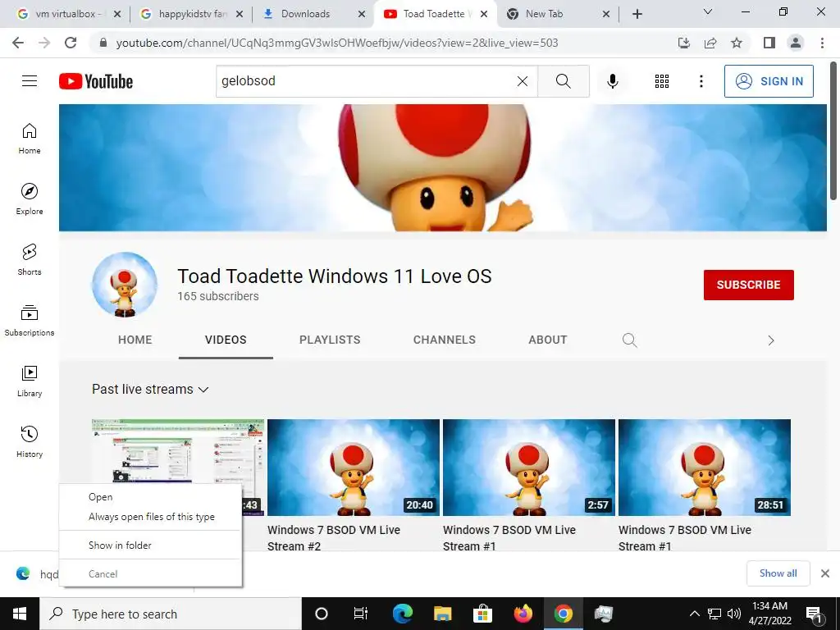This screenshot has height=630, width=840.
Task: Switch to the PLAYLISTS tab
Action: [x=330, y=340]
